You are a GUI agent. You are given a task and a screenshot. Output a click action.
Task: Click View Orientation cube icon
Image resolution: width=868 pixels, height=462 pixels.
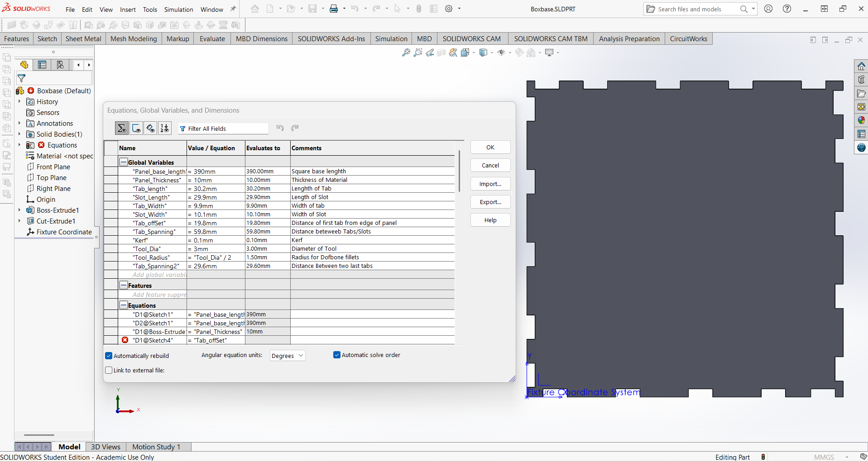pyautogui.click(x=465, y=52)
